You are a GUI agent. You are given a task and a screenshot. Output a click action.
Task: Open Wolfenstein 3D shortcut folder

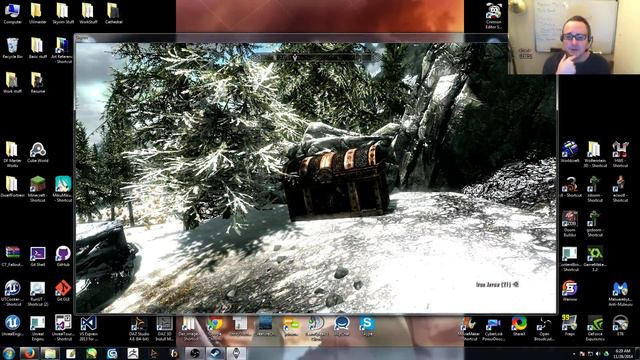(595, 154)
